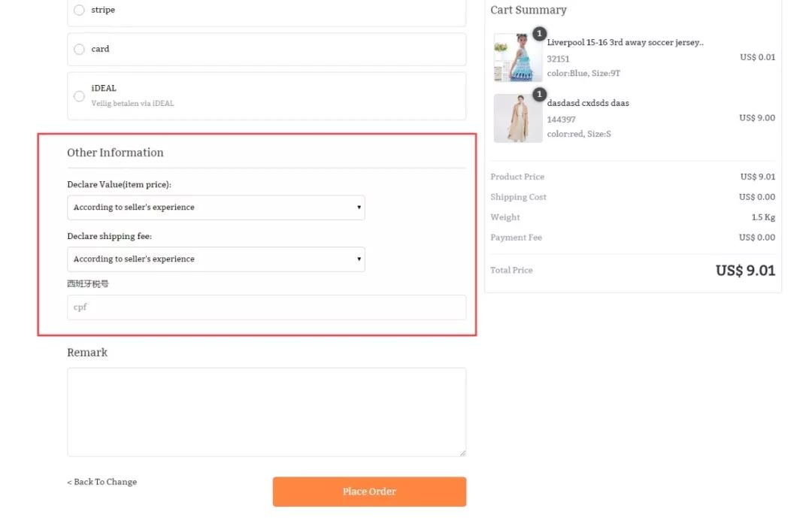The height and width of the screenshot is (518, 812).
Task: Click inside the Remark text area
Action: coord(266,412)
